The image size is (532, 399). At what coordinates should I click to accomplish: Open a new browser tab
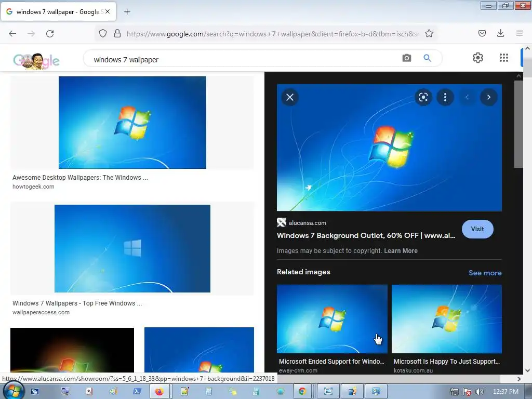(x=127, y=12)
